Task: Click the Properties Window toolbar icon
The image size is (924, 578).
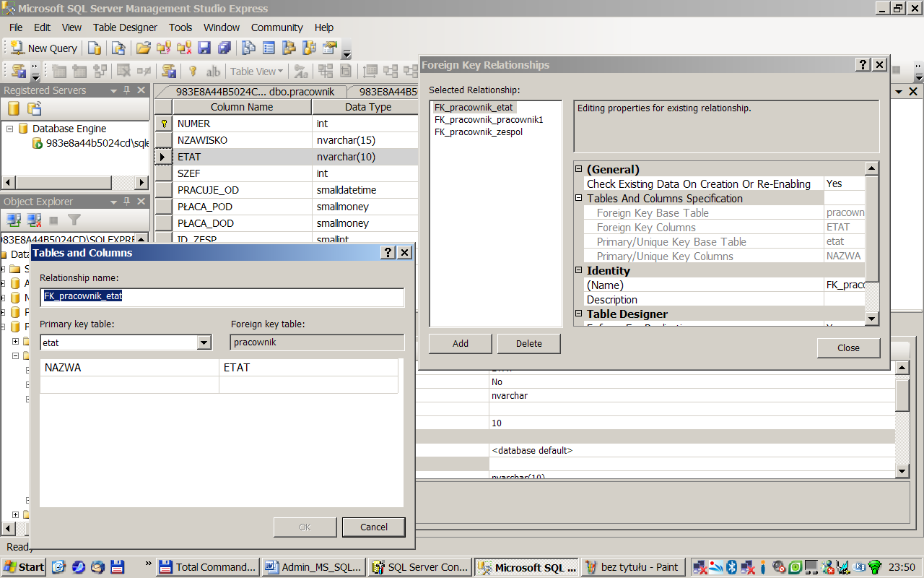Action: (330, 48)
